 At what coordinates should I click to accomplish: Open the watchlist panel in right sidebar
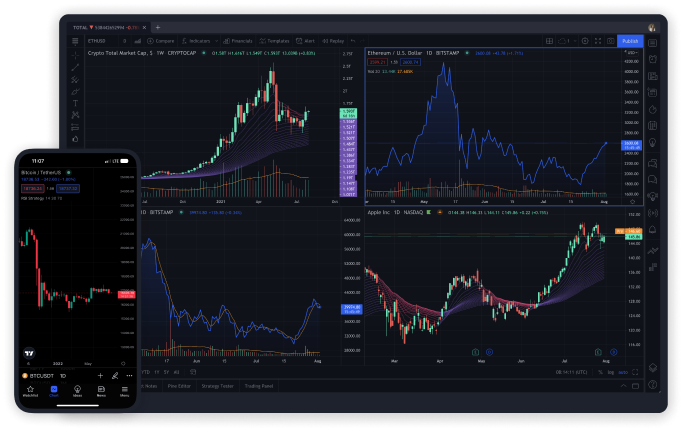coord(653,43)
